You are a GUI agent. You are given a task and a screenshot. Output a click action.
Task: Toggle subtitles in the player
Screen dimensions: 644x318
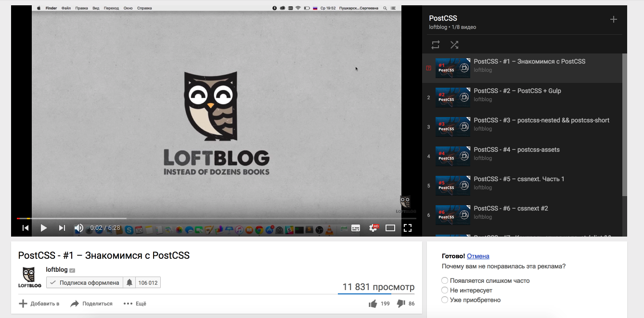(356, 228)
